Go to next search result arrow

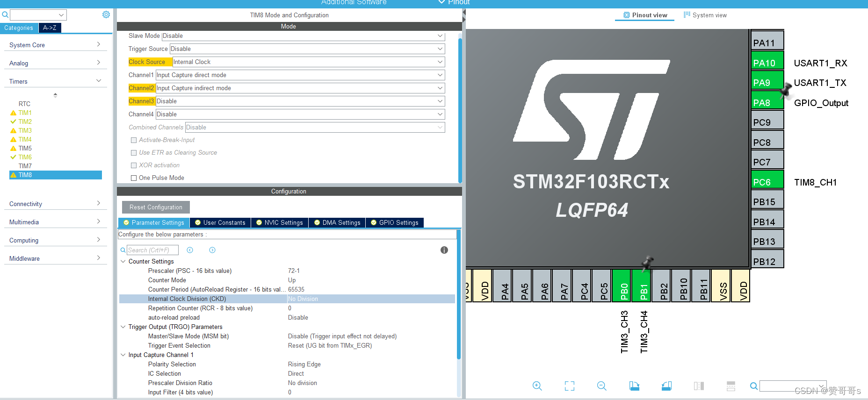pos(212,250)
